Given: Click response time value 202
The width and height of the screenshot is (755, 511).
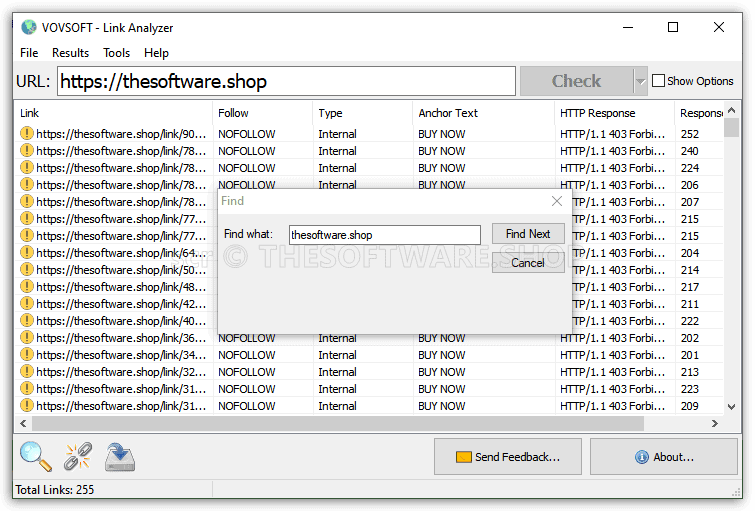Looking at the screenshot, I should click(x=690, y=338).
